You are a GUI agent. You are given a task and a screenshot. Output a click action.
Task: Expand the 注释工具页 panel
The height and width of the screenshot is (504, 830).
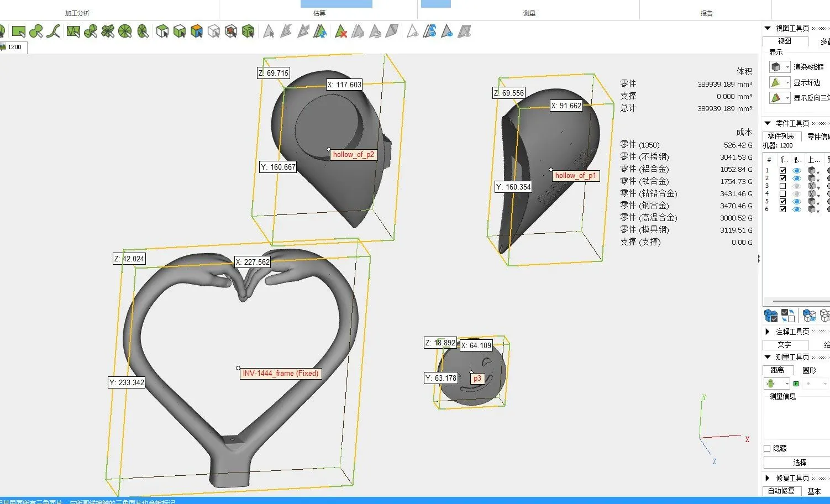(x=768, y=332)
